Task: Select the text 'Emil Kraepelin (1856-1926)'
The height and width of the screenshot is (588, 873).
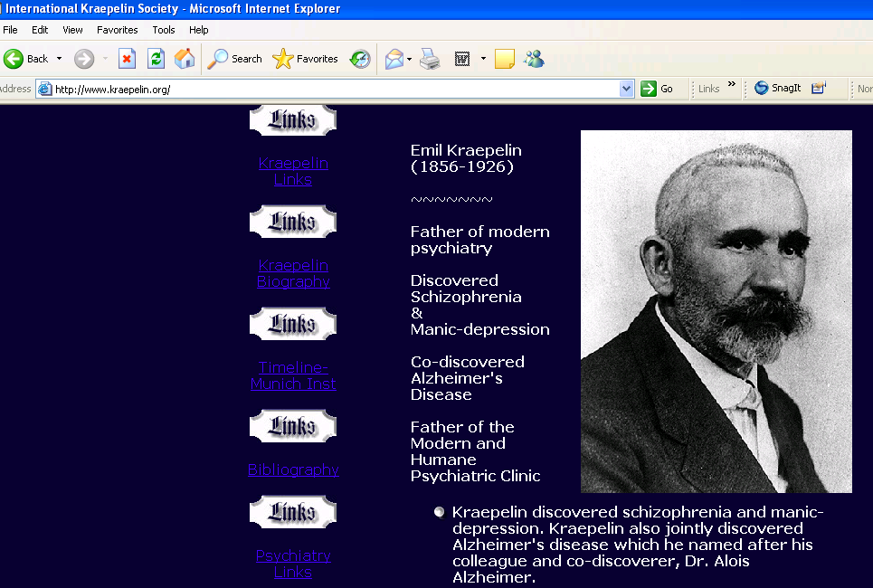Action: point(466,158)
